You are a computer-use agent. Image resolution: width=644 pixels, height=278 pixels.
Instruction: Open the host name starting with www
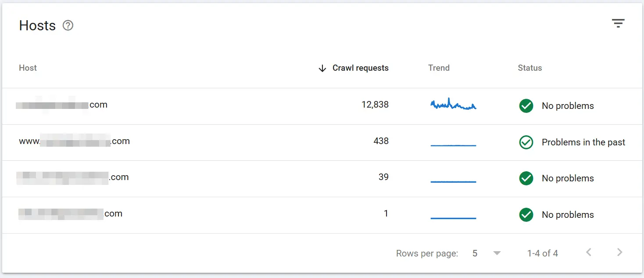(x=75, y=141)
